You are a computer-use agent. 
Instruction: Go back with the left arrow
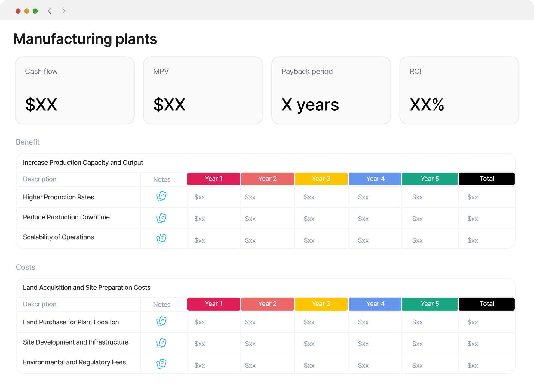click(x=50, y=11)
